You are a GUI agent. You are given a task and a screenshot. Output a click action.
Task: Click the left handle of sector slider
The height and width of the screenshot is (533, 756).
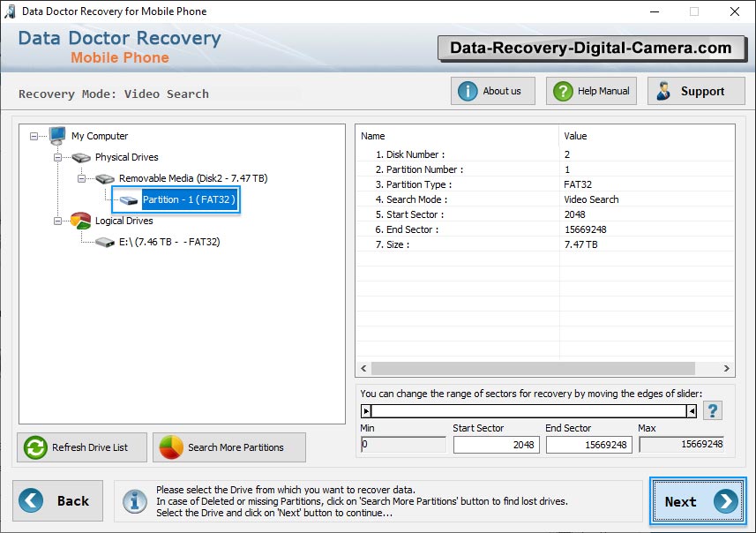point(366,411)
